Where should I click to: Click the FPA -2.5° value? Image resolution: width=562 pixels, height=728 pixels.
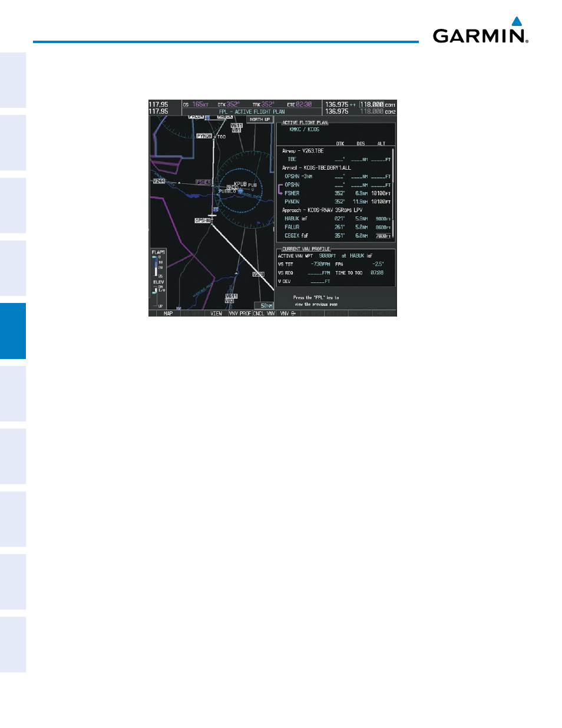click(378, 265)
